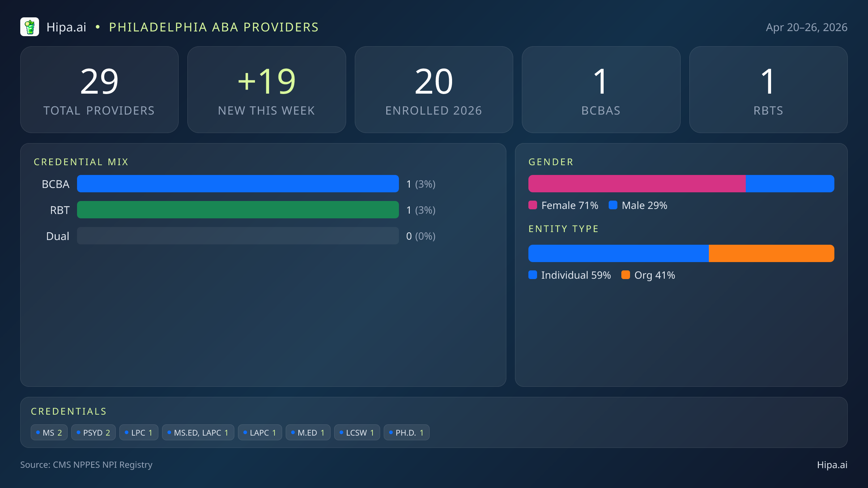Image resolution: width=868 pixels, height=488 pixels.
Task: Click the blue BCBA bar
Action: (x=238, y=184)
